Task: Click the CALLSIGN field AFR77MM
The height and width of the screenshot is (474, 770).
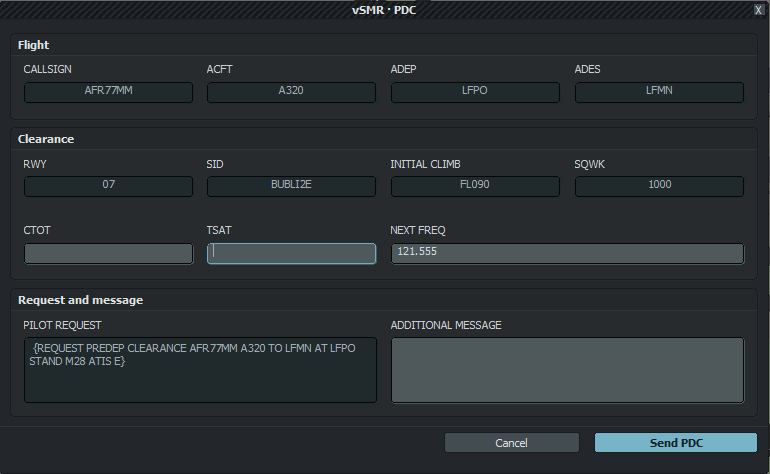Action: point(109,92)
